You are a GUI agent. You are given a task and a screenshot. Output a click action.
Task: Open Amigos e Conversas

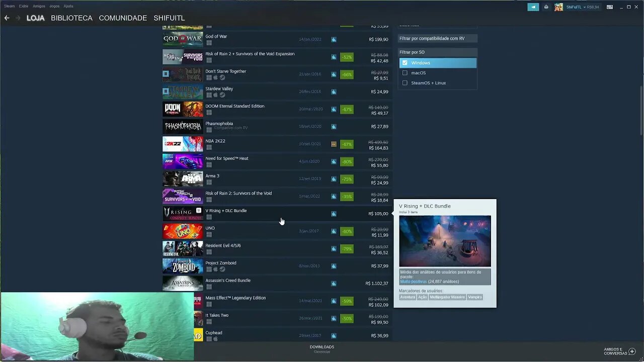click(x=618, y=351)
